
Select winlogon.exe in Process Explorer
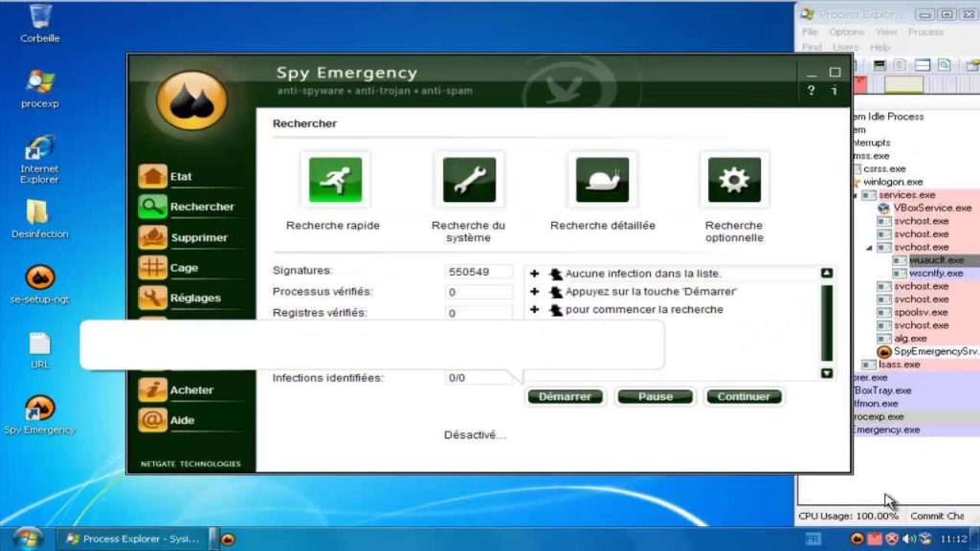(893, 182)
